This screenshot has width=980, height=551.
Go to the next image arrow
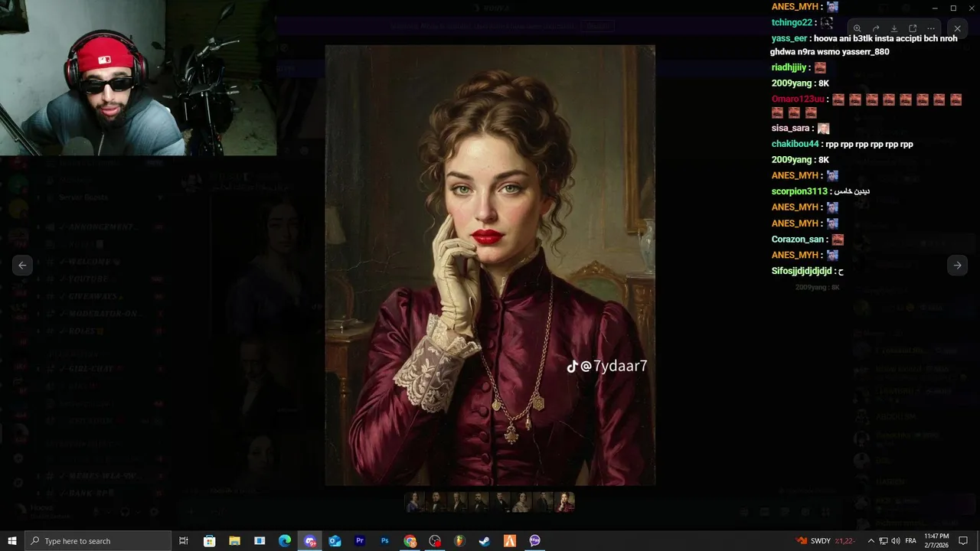tap(957, 265)
